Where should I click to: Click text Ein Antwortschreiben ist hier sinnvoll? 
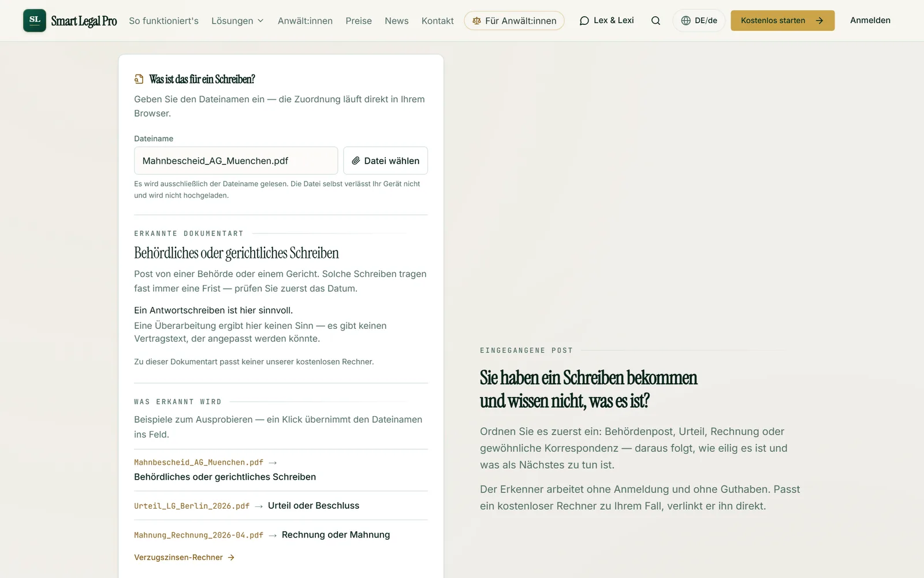(213, 310)
